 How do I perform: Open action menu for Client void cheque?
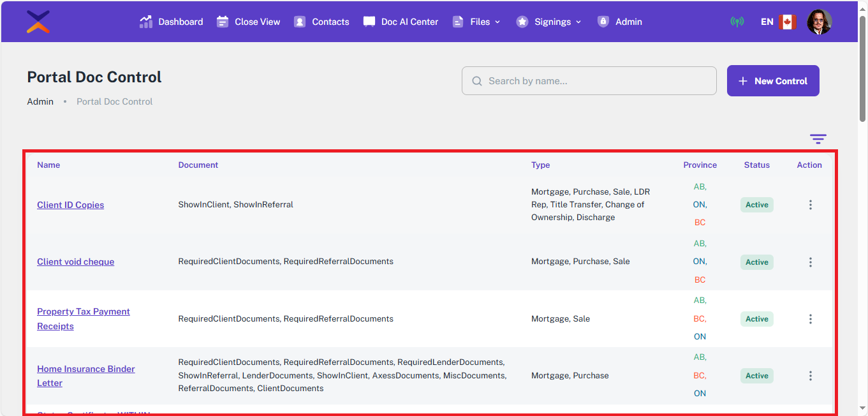click(810, 262)
